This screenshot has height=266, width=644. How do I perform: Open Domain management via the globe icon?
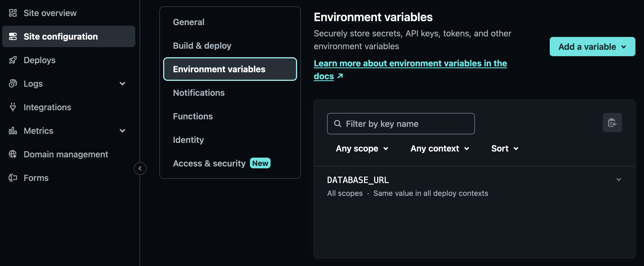(x=13, y=154)
